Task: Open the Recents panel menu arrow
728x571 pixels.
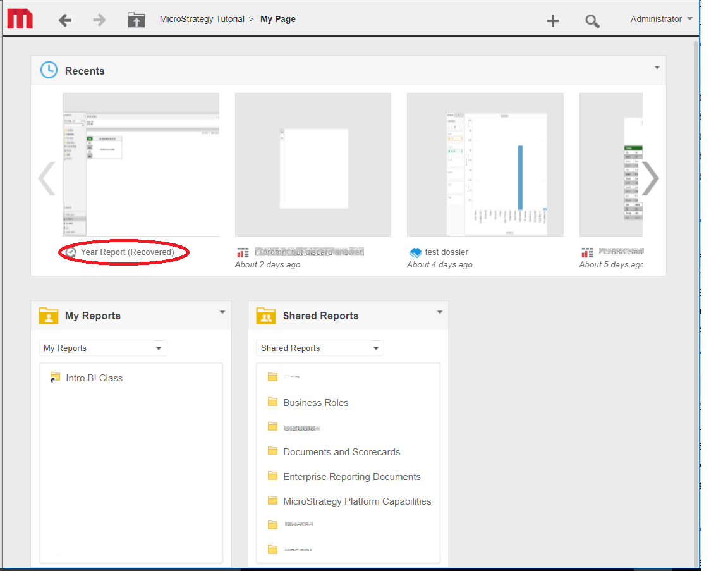Action: click(x=657, y=68)
